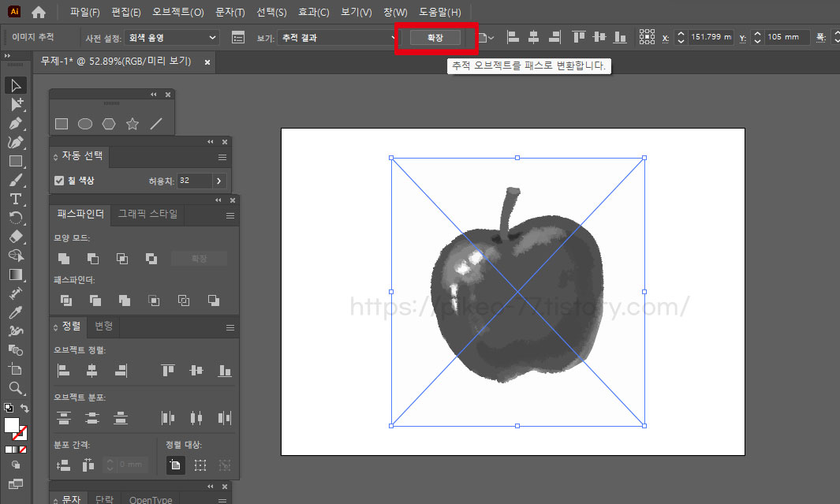Click the Fill color swatch

(x=11, y=425)
